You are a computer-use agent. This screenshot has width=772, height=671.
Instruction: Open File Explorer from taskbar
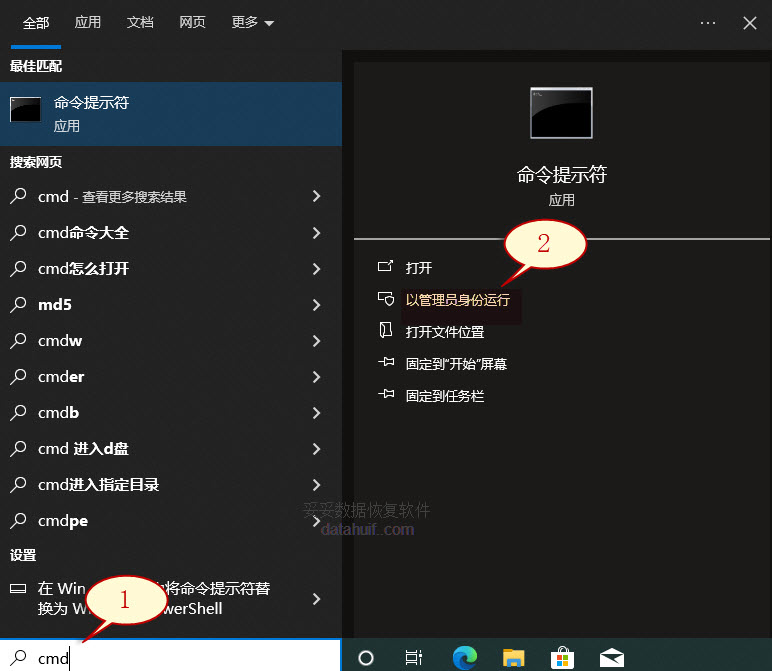pyautogui.click(x=514, y=657)
